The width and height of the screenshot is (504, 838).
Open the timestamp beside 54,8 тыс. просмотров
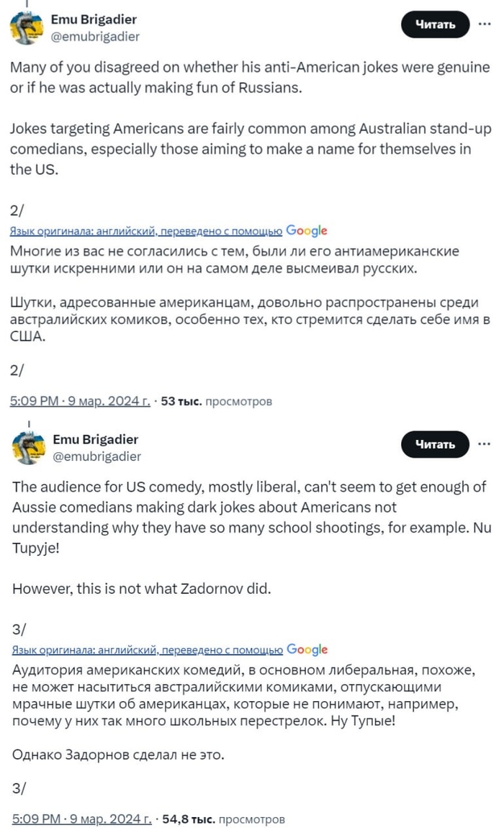81,819
